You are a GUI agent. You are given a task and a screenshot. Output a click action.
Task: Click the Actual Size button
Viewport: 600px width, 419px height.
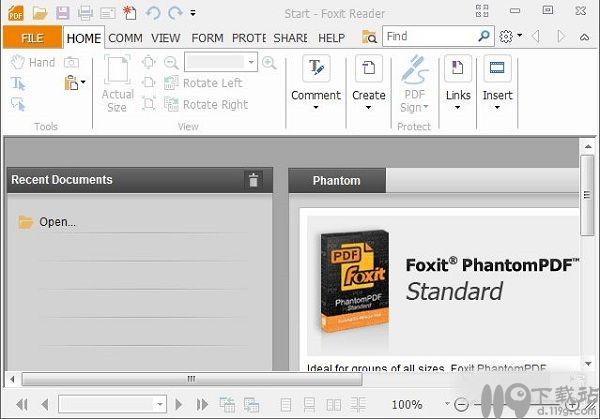117,84
